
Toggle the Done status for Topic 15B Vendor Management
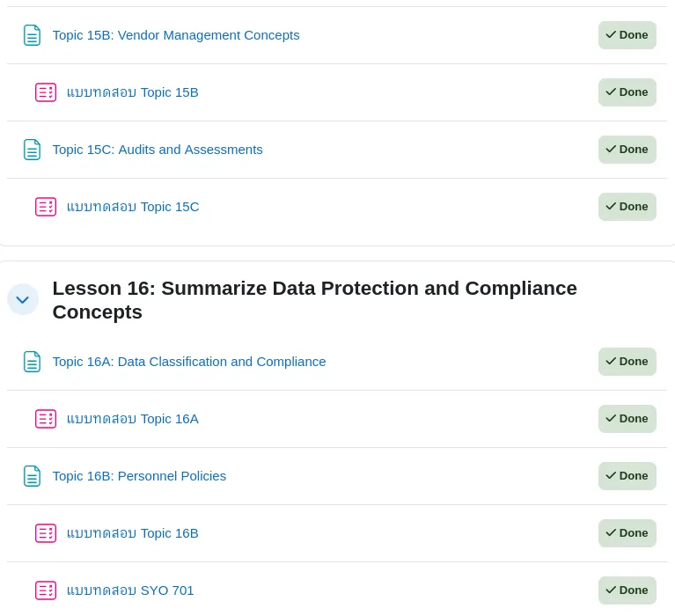pos(627,35)
